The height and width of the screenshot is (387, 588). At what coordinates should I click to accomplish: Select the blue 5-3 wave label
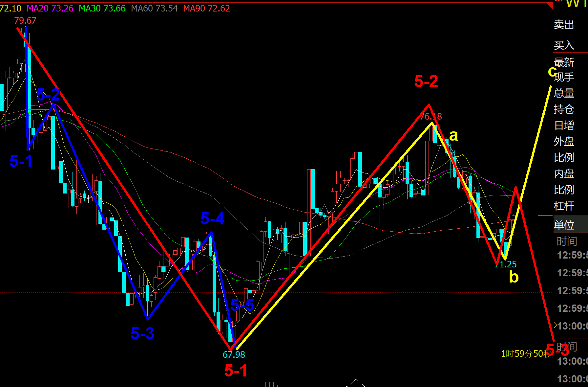click(x=142, y=333)
